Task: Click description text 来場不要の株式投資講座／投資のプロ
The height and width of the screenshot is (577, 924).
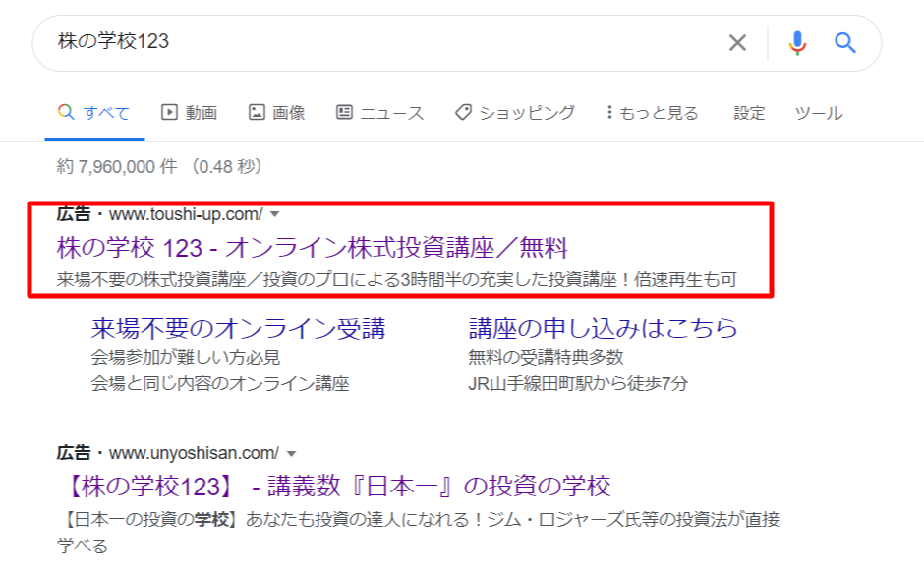Action: [202, 279]
